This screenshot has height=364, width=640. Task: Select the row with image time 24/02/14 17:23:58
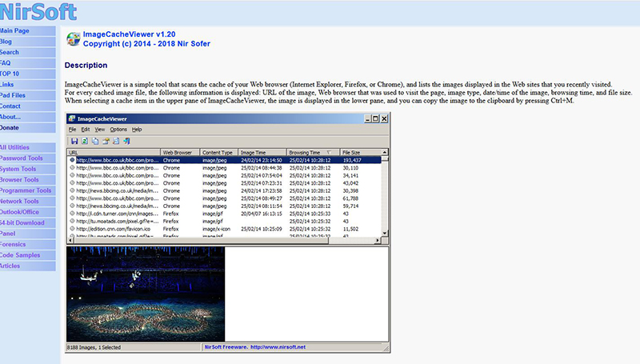[225, 190]
